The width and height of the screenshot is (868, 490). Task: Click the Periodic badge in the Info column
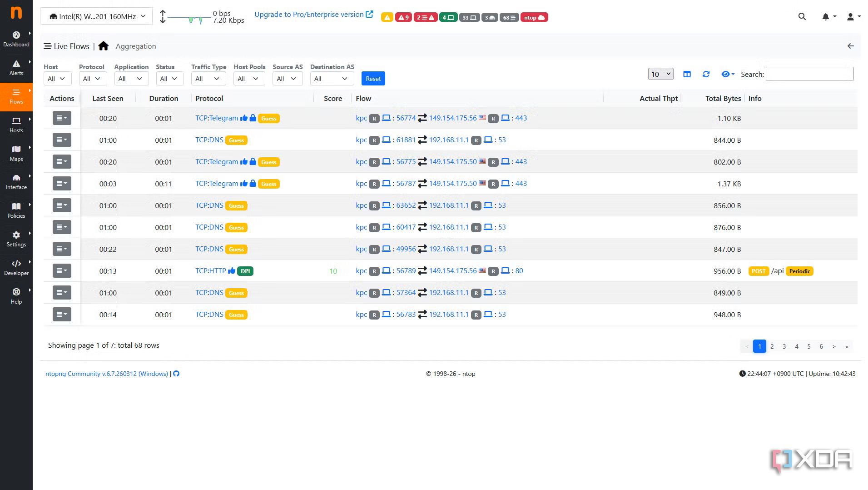pos(799,271)
